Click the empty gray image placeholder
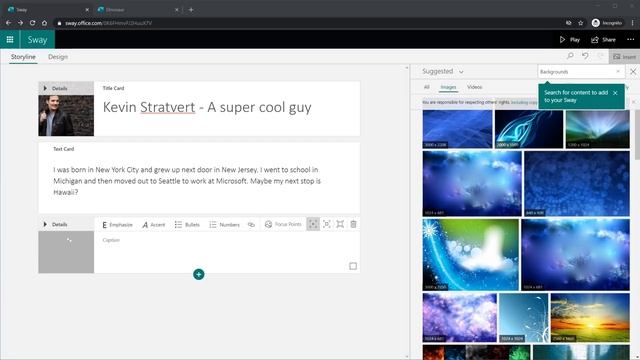This screenshot has width=640, height=360. [x=66, y=252]
